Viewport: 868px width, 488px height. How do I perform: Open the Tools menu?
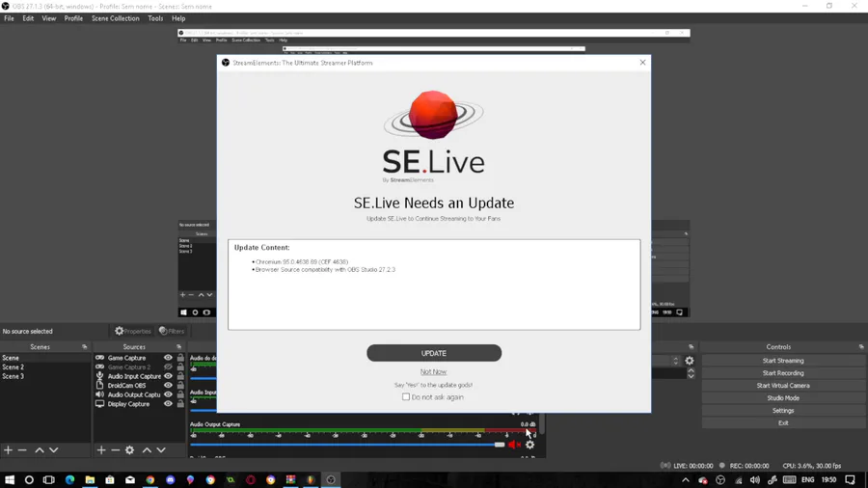155,18
